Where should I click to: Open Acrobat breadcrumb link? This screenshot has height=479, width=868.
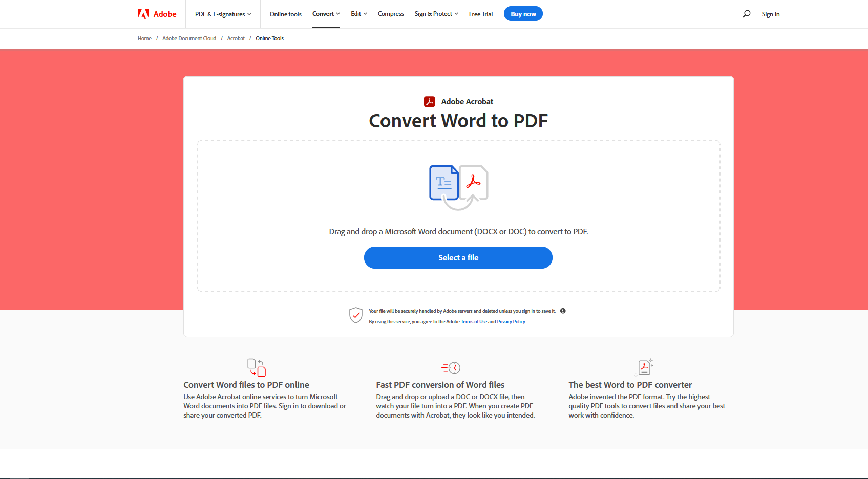(236, 38)
